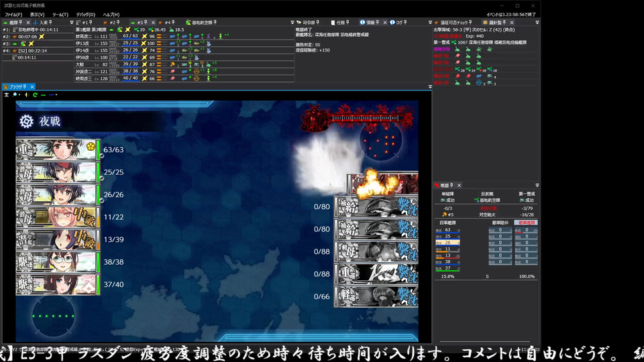The height and width of the screenshot is (362, 644).
Task: Expand the fleet detail pane tab list dropdown
Action: click(292, 23)
